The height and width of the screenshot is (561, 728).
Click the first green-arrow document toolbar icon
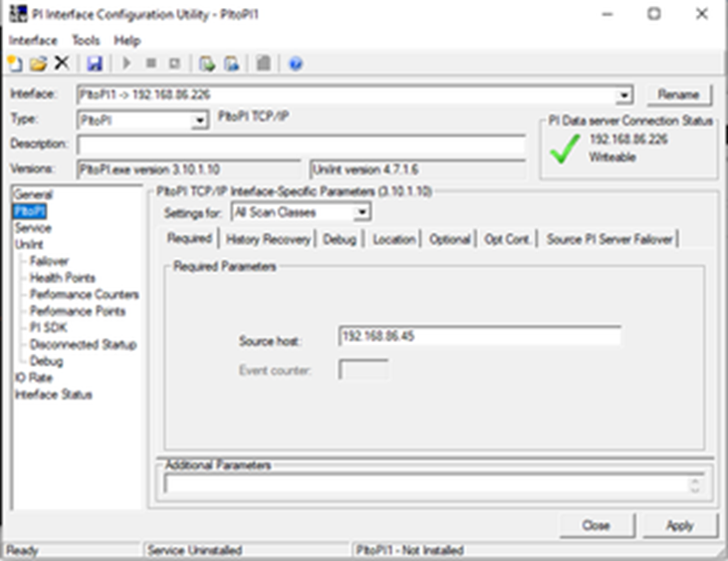tap(207, 63)
